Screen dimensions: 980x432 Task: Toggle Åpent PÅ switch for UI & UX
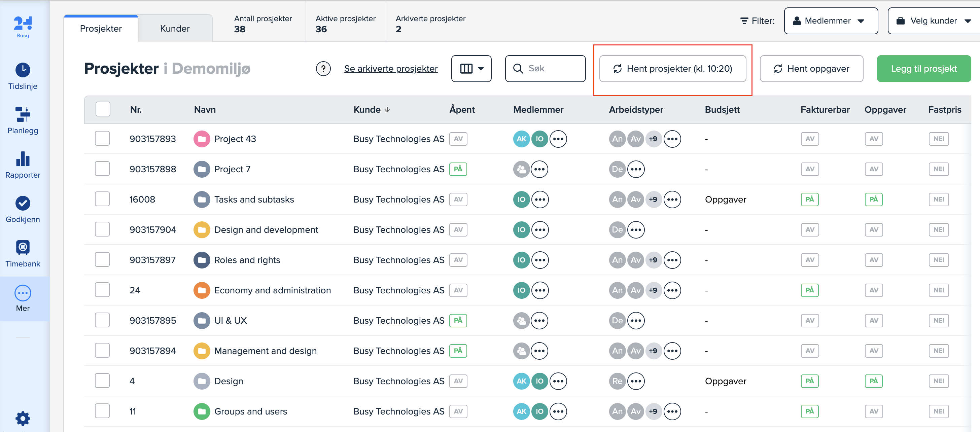pyautogui.click(x=458, y=320)
